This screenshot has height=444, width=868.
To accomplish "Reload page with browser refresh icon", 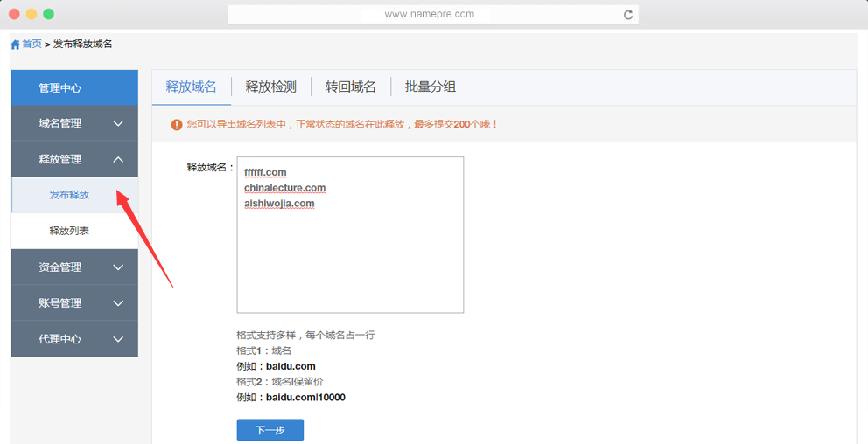I will pyautogui.click(x=627, y=15).
